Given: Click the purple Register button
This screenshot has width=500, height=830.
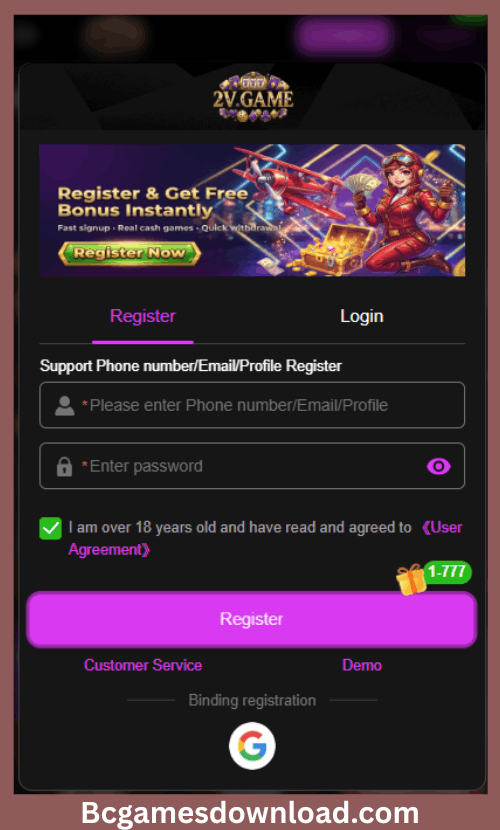Looking at the screenshot, I should coord(252,619).
